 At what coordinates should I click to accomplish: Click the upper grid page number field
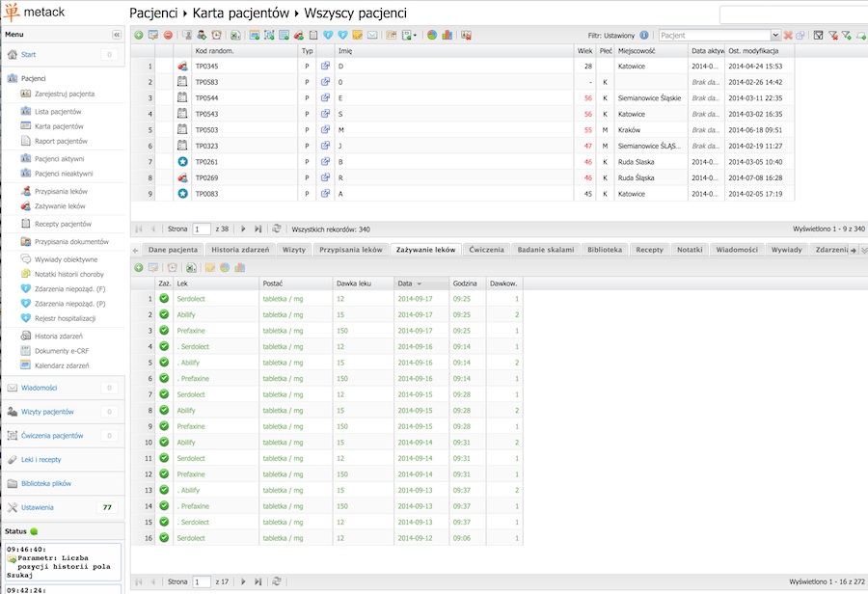point(202,229)
